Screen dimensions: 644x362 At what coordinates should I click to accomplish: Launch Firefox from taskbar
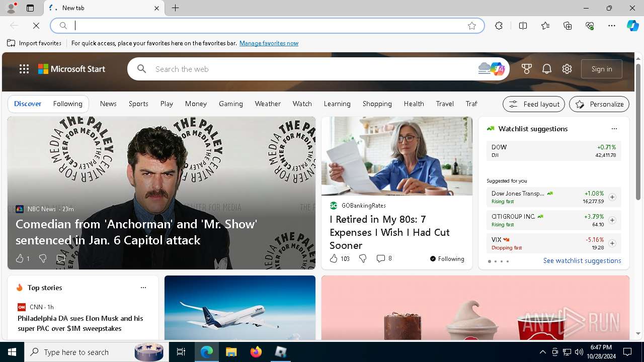[256, 352]
